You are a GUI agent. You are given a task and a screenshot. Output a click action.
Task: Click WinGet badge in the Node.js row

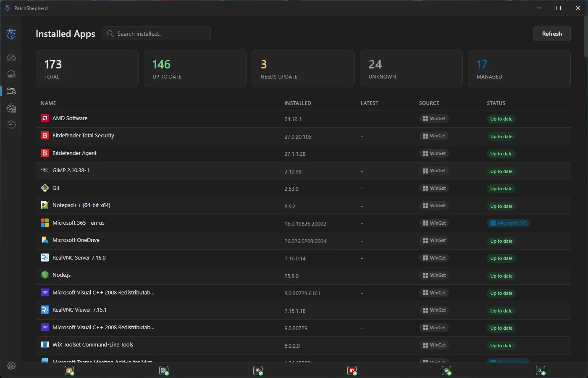point(434,275)
